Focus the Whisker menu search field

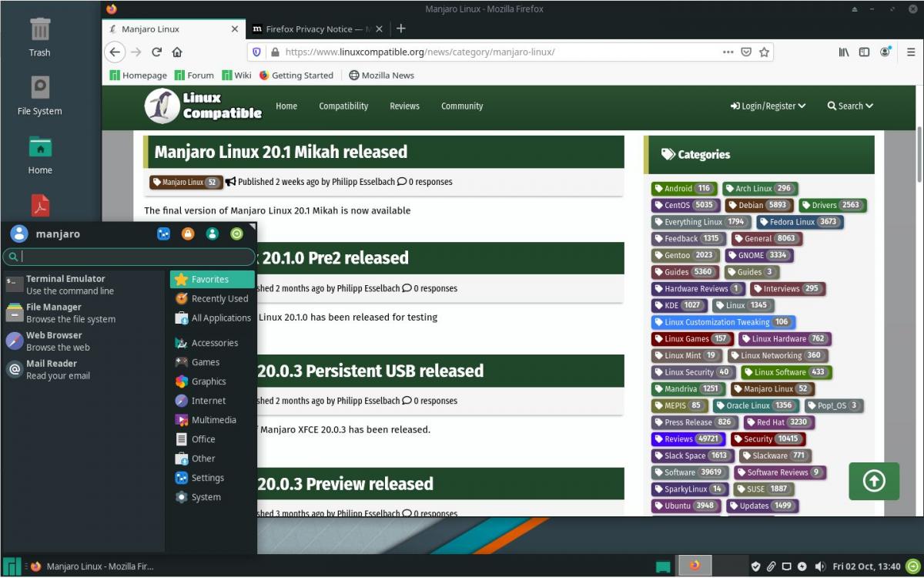coord(131,257)
